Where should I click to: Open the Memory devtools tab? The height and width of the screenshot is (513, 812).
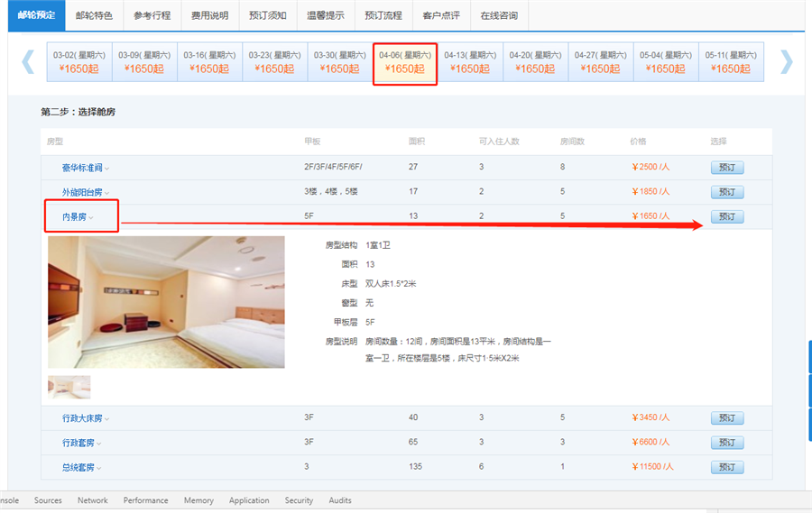pyautogui.click(x=198, y=500)
